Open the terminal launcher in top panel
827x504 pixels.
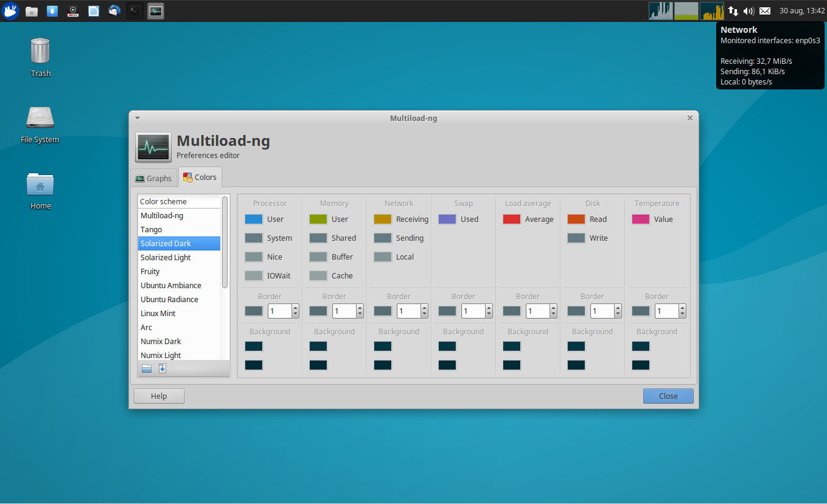coord(135,11)
